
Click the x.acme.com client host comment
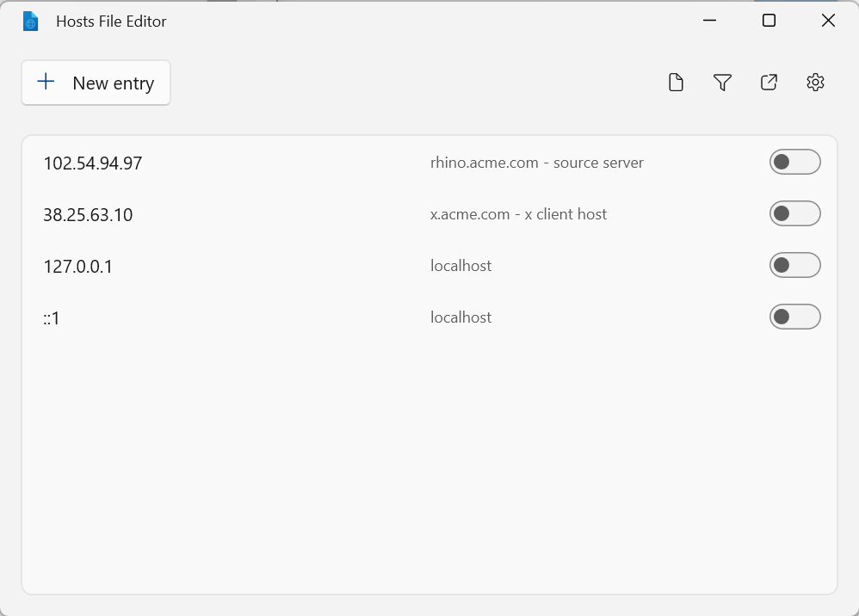[x=518, y=213]
